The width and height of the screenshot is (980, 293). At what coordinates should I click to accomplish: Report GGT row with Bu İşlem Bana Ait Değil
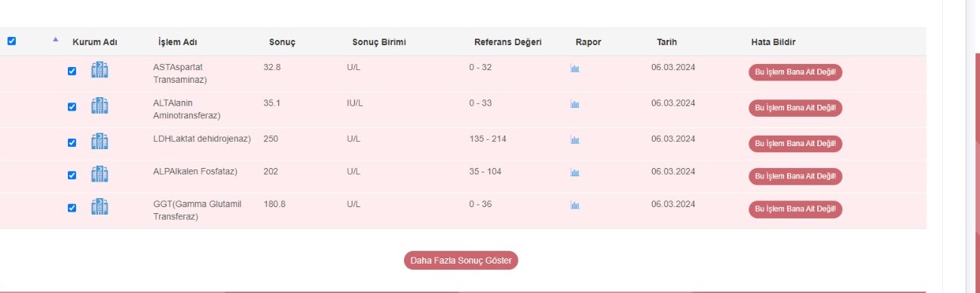coord(795,209)
